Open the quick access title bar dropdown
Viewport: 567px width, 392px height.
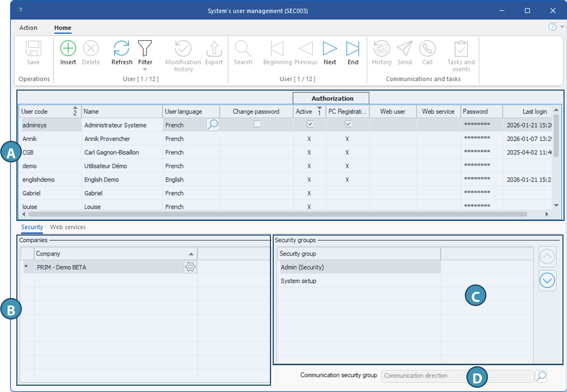point(21,9)
